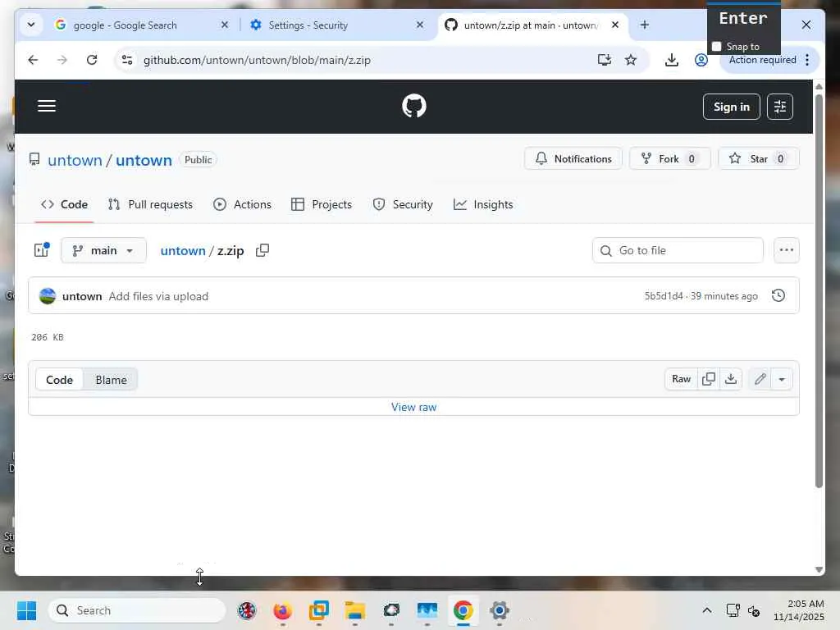Viewport: 840px width, 630px height.
Task: Click the Windows taskbar Search box
Action: coord(137,610)
